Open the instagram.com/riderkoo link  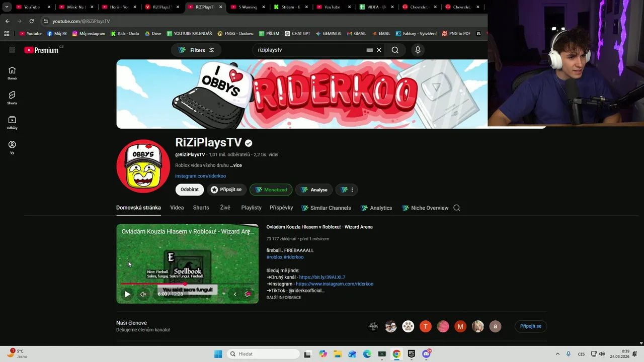pos(200,176)
